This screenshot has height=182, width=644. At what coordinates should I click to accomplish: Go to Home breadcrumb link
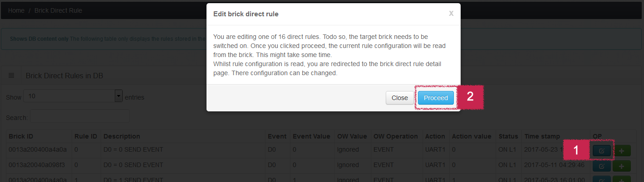tap(16, 10)
